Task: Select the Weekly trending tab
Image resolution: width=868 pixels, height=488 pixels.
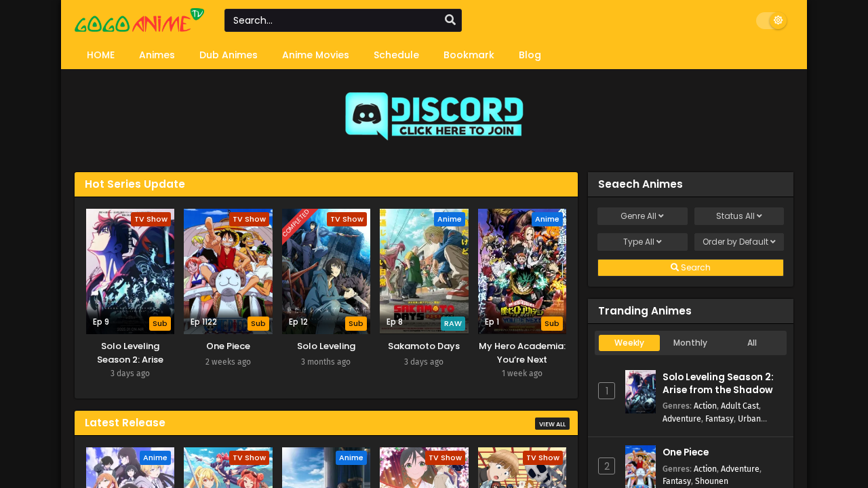Action: click(x=629, y=343)
